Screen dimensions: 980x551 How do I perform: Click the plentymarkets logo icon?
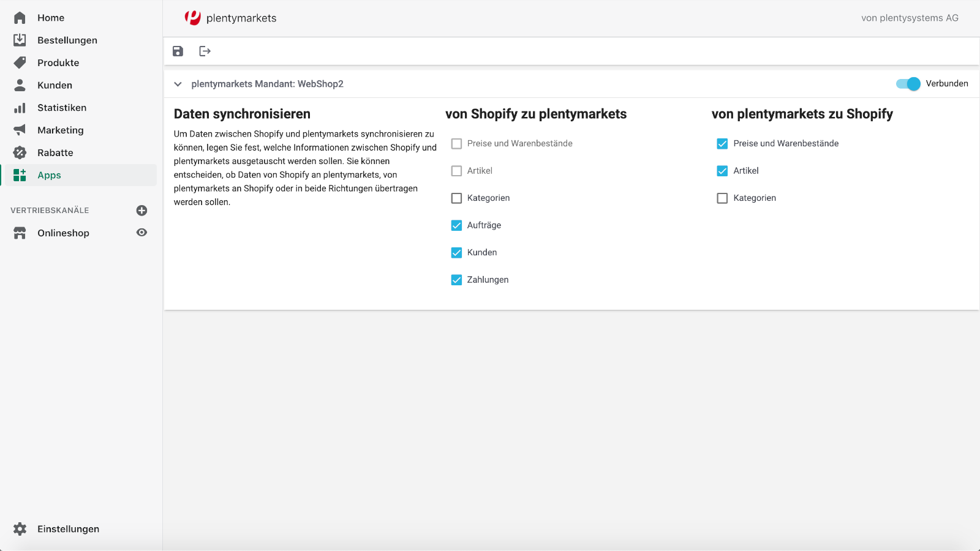pos(193,18)
